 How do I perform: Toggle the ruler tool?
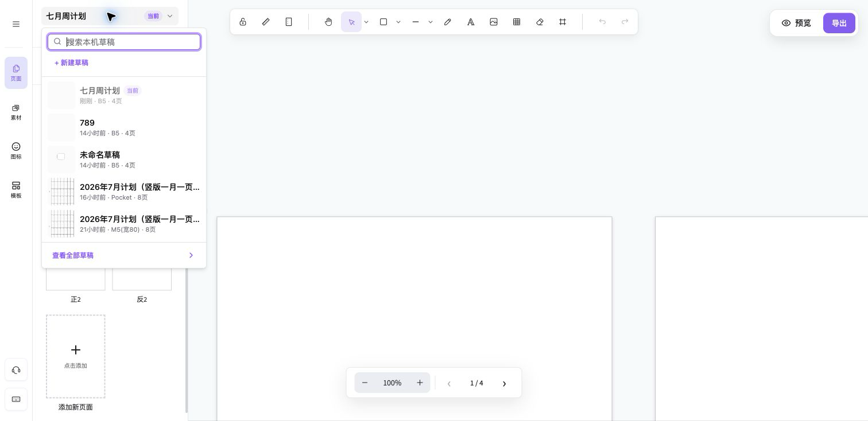tap(266, 22)
